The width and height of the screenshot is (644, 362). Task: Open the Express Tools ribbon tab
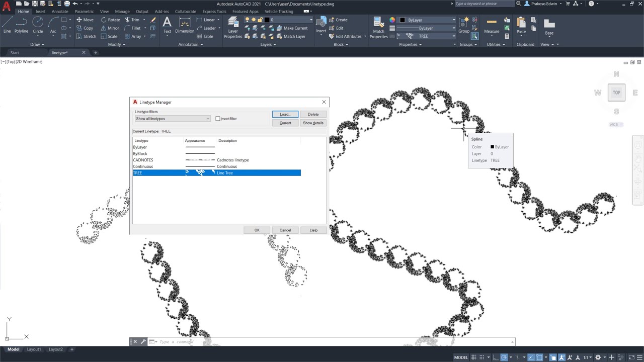(x=214, y=12)
